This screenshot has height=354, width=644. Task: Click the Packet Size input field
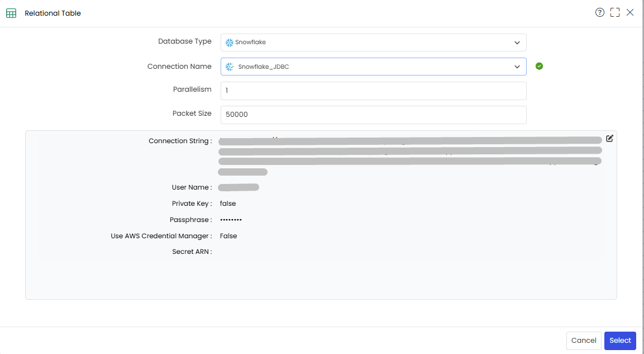pos(373,115)
